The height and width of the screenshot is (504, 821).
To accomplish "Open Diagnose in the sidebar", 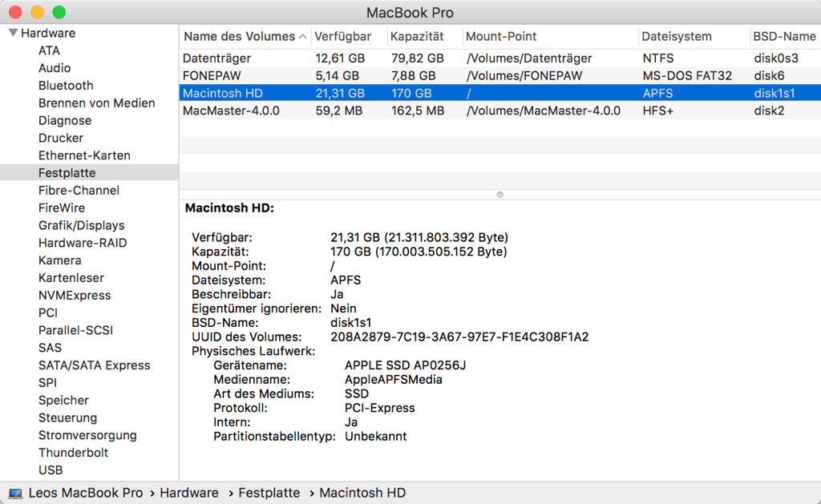I will 65,121.
